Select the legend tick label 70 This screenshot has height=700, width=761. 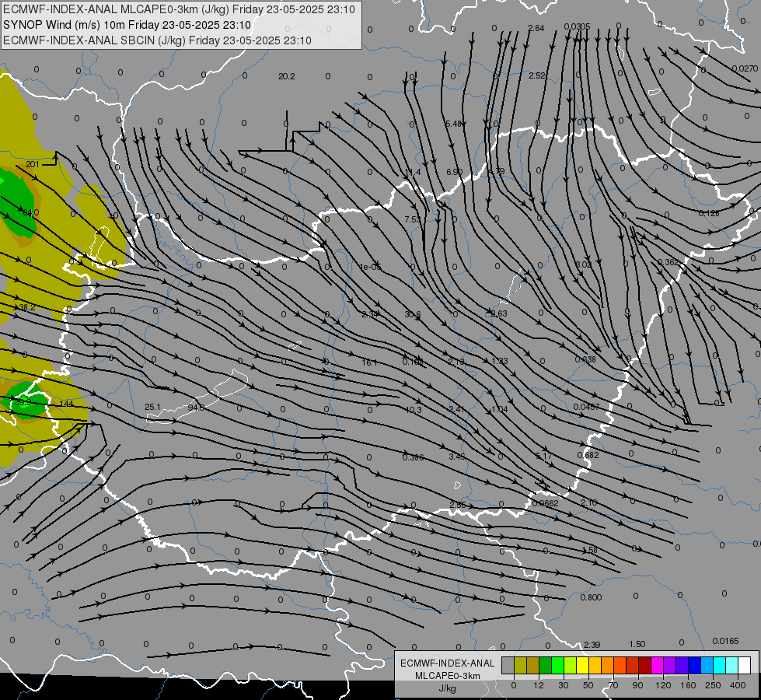613,685
